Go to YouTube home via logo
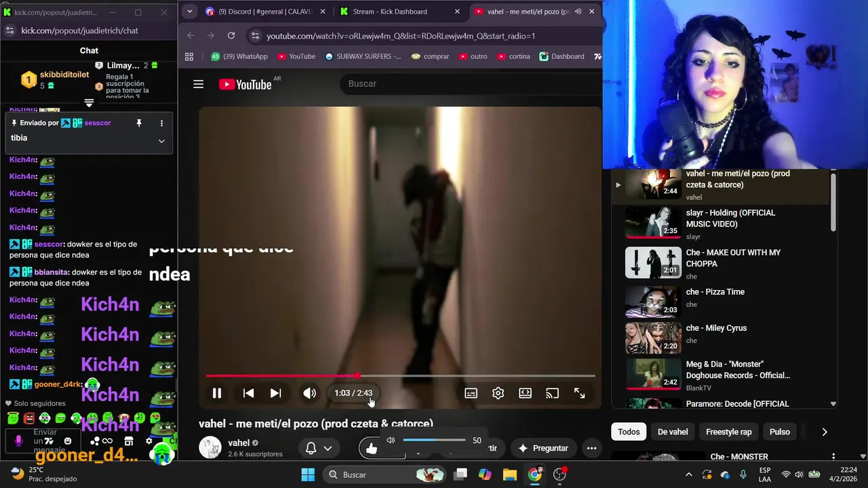This screenshot has width=868, height=488. [x=245, y=84]
